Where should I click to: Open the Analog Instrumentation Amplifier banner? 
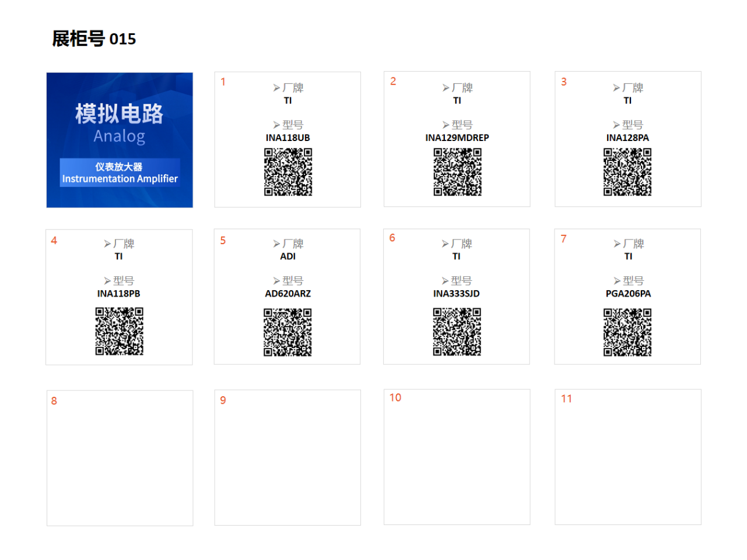[120, 140]
